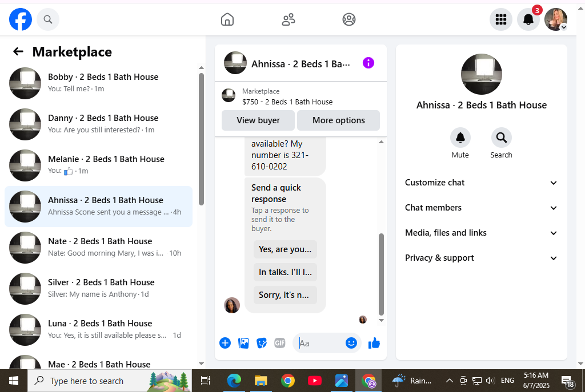Open the Groups icon in top navigation

pyautogui.click(x=349, y=19)
